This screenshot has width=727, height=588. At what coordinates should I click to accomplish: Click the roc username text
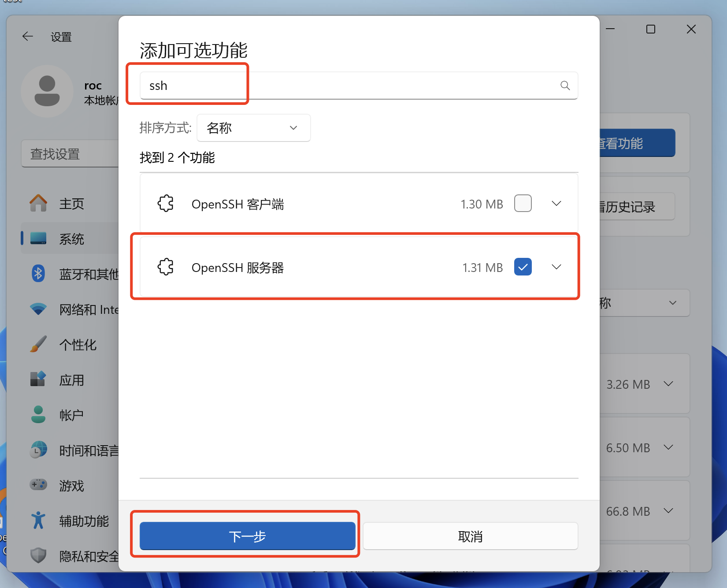click(93, 86)
